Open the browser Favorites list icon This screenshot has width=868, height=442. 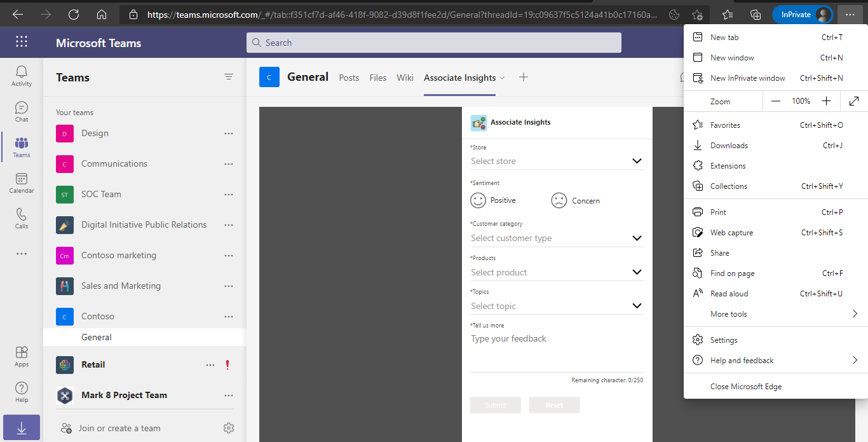pyautogui.click(x=728, y=14)
